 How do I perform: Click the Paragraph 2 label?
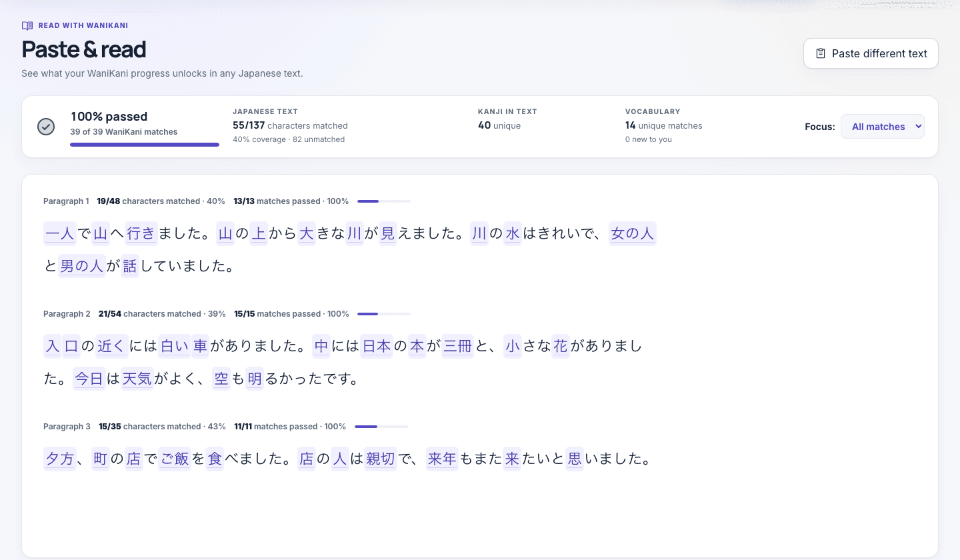pos(67,314)
